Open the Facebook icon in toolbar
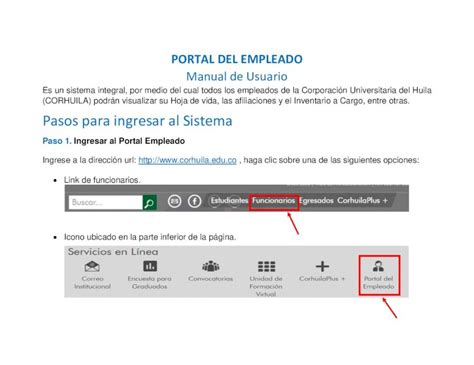This screenshot has width=474, height=365. click(195, 201)
